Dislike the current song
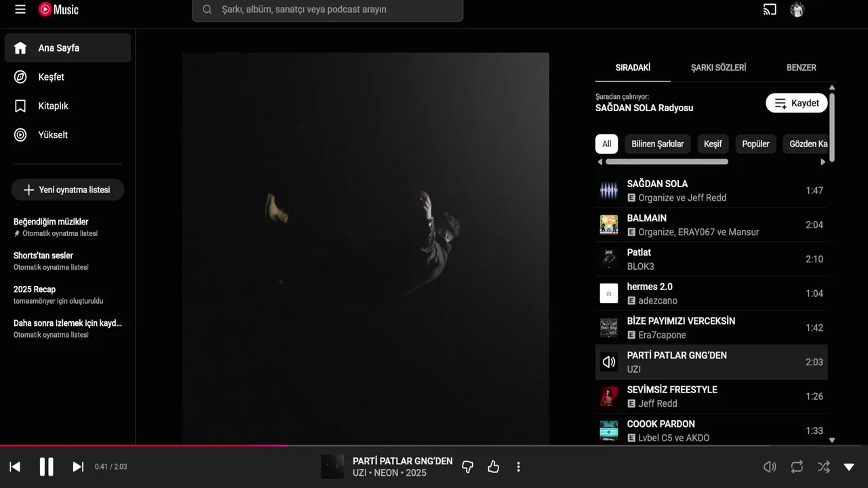 click(x=467, y=466)
